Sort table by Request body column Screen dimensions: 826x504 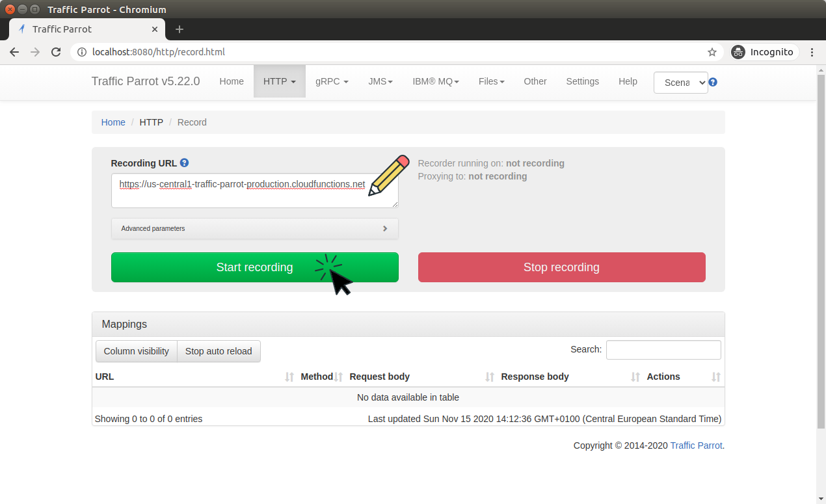tap(422, 377)
